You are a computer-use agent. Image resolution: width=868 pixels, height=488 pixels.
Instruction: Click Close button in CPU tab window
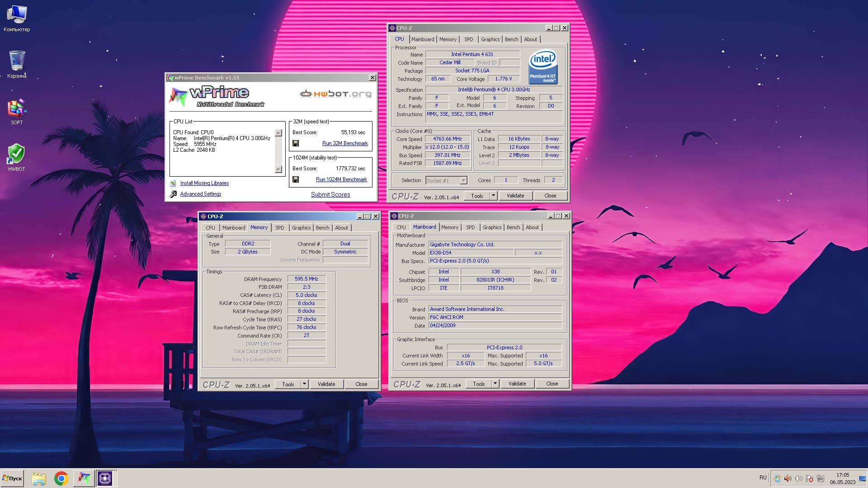coord(550,196)
